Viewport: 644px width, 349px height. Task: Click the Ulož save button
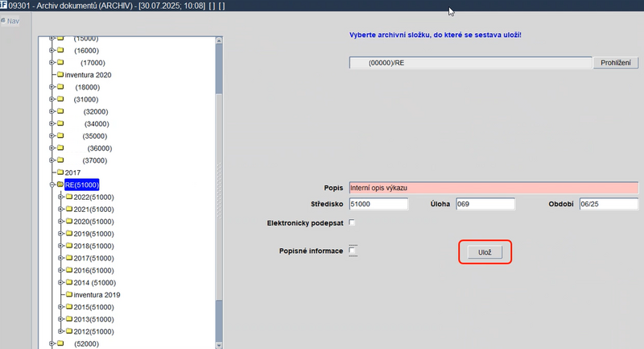coord(485,252)
